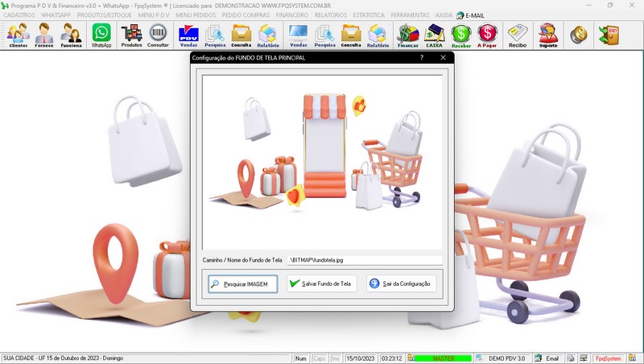
Task: Open the Produtos toolbar icon
Action: pos(131,35)
